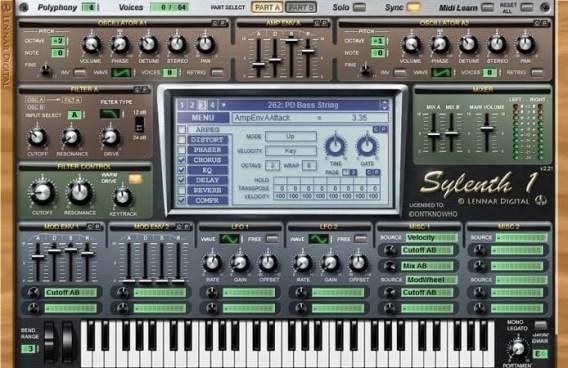Flip the 12 dB / 24 dB filter slope switch

click(x=139, y=125)
